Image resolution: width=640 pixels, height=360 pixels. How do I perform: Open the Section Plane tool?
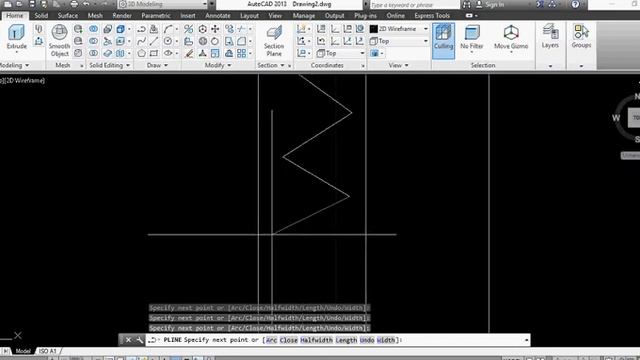274,41
